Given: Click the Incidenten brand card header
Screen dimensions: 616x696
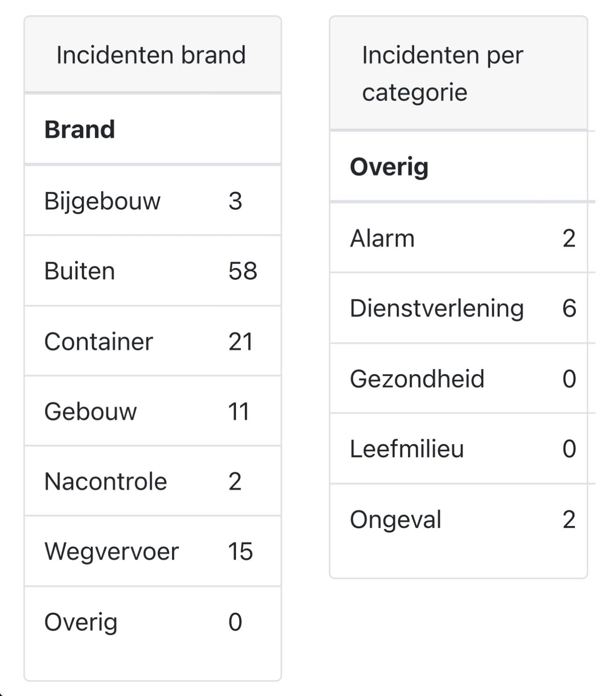Looking at the screenshot, I should pyautogui.click(x=151, y=55).
